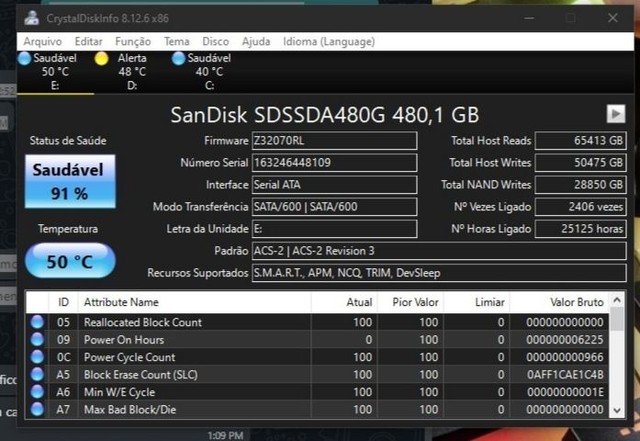
Task: Open the Tema menu
Action: pos(176,42)
